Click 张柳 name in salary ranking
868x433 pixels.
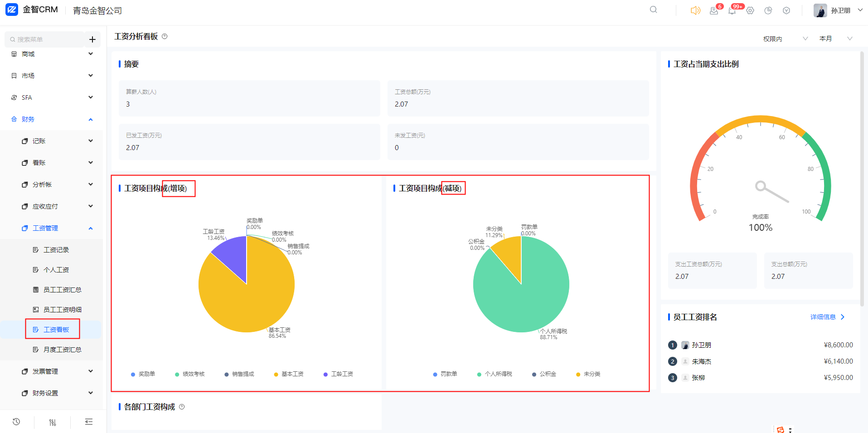pos(698,378)
